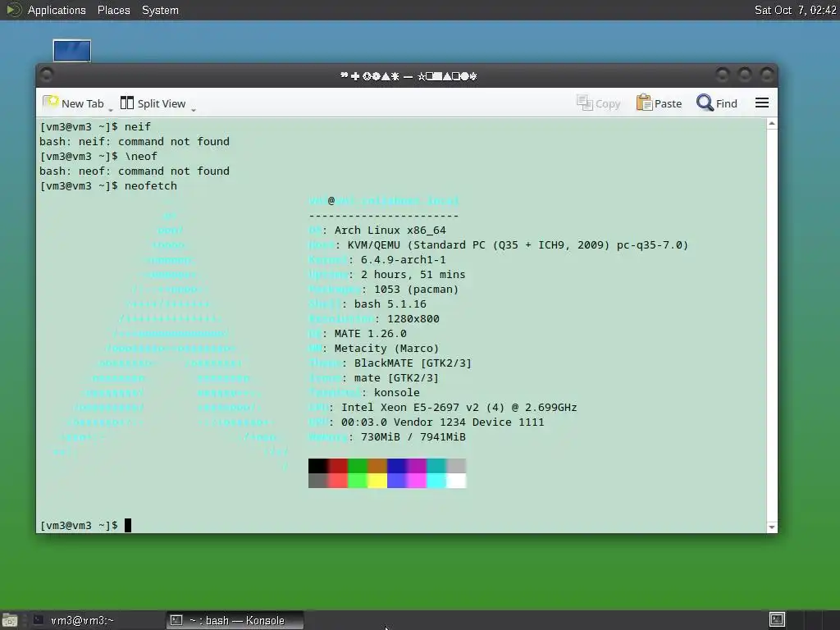Click the terminal prompt cursor on the last line
This screenshot has height=630, width=840.
128,525
